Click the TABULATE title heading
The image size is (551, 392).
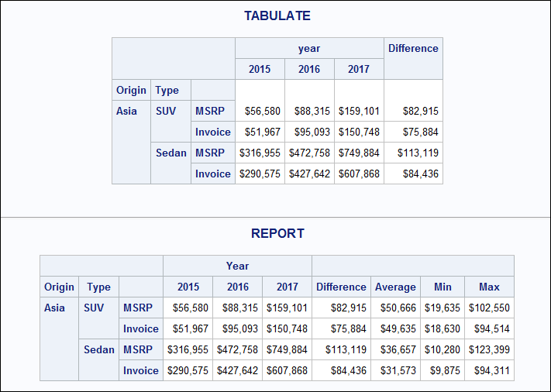pos(277,15)
